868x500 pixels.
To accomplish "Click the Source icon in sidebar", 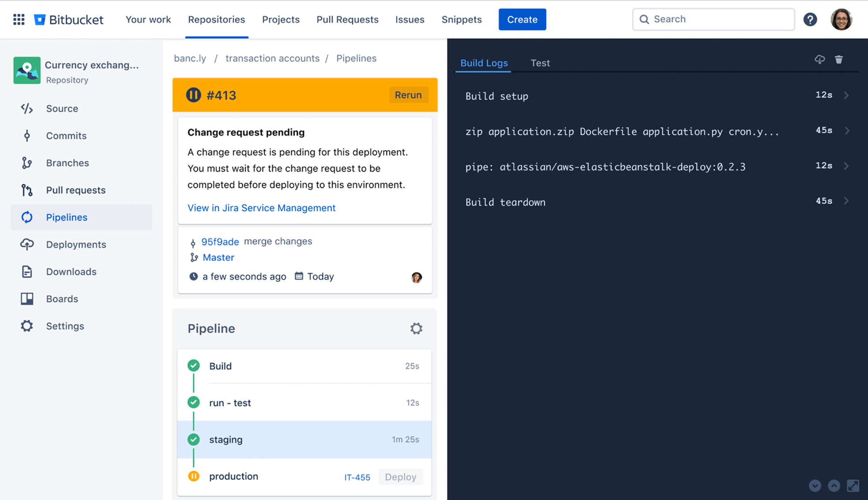I will click(x=26, y=108).
